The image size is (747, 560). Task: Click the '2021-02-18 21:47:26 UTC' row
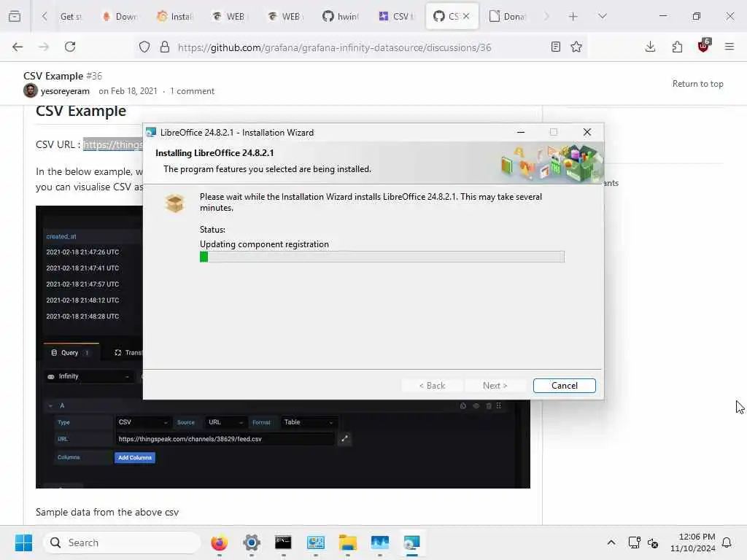point(82,252)
